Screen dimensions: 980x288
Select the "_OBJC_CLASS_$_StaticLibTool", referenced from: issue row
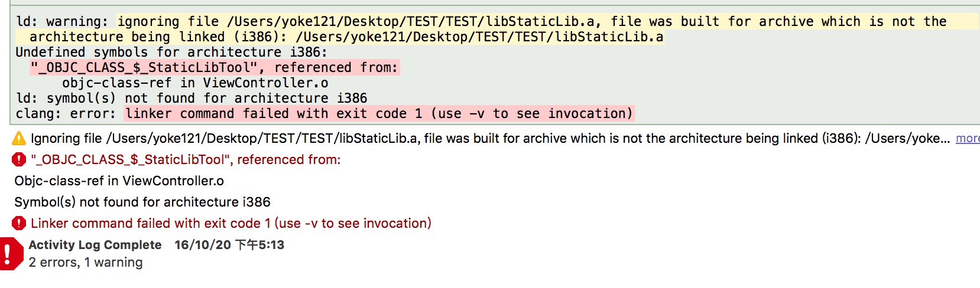[186, 159]
